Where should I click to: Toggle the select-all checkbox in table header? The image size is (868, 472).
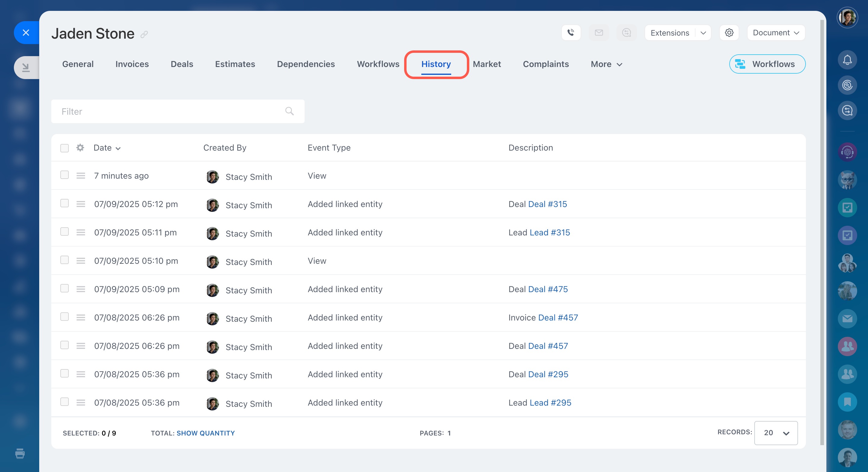click(x=64, y=148)
